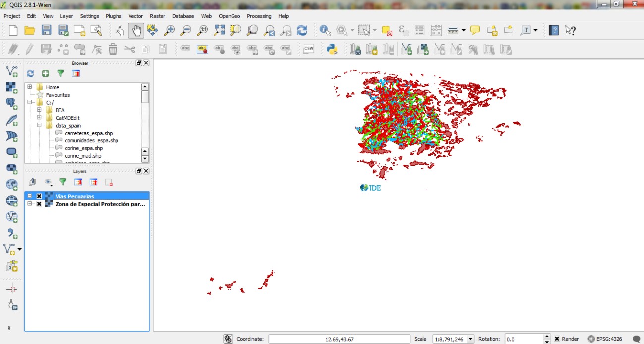Expand the BEA folder
644x344 pixels.
point(39,110)
